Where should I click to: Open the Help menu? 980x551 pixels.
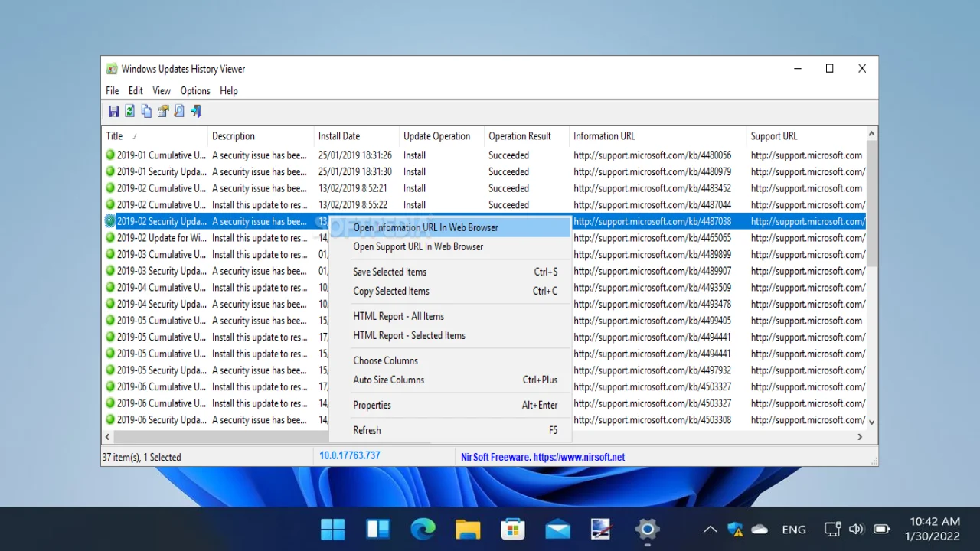pyautogui.click(x=229, y=90)
